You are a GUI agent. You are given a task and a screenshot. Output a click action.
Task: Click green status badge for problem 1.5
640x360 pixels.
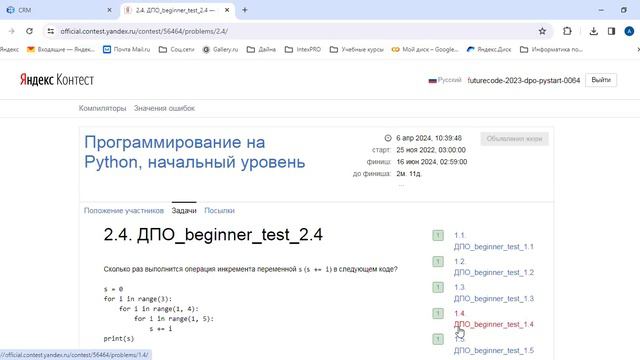pos(438,339)
